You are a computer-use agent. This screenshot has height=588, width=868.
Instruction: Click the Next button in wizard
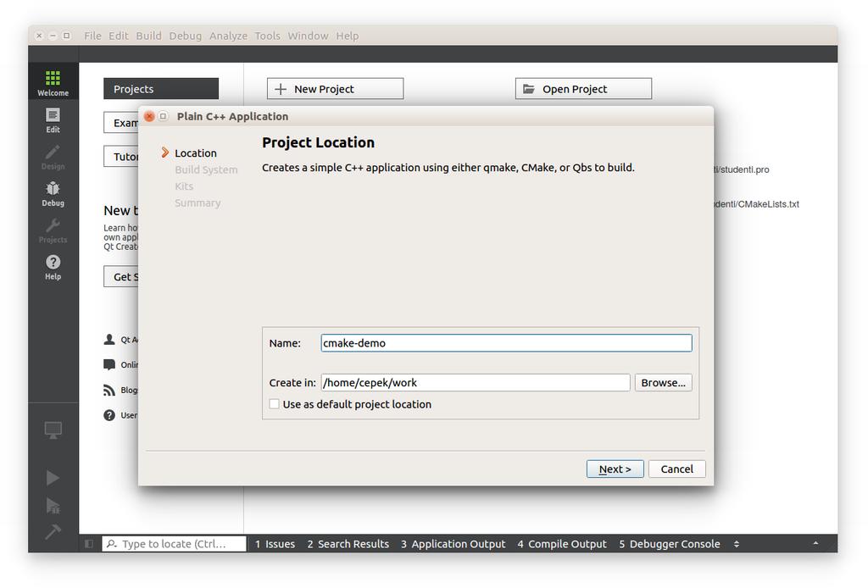tap(615, 469)
